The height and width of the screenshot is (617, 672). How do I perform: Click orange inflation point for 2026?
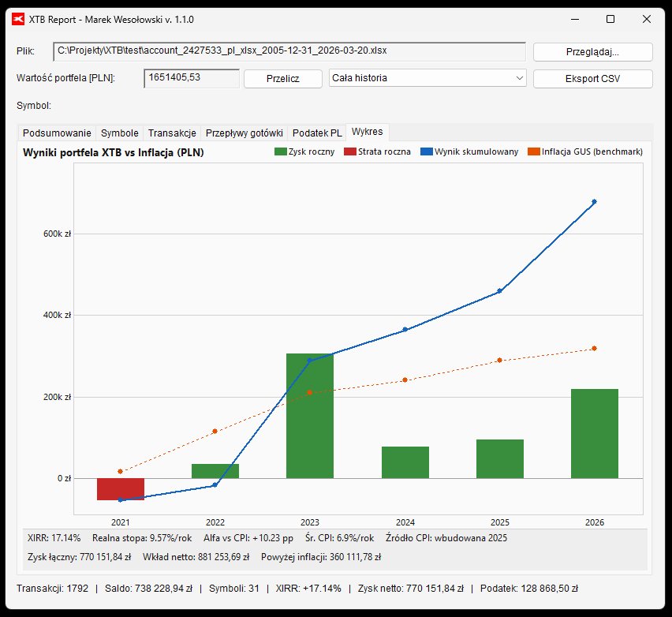594,349
